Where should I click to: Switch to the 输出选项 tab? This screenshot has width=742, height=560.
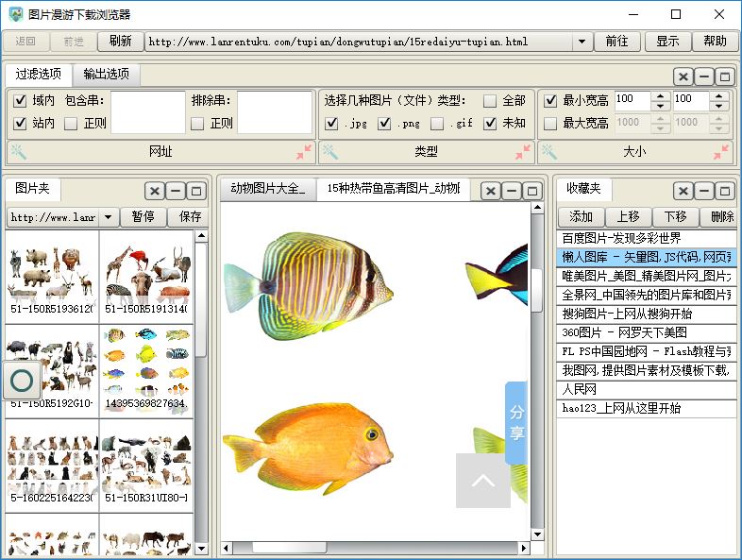point(107,74)
